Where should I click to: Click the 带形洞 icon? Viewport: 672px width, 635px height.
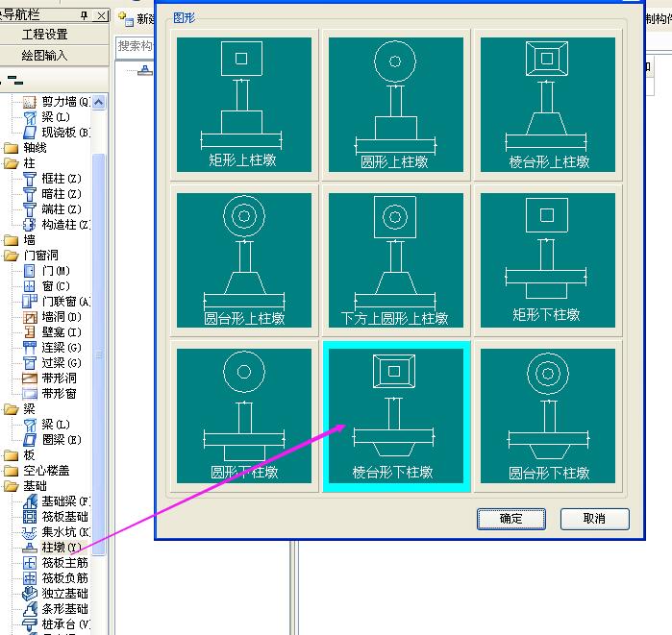click(29, 379)
